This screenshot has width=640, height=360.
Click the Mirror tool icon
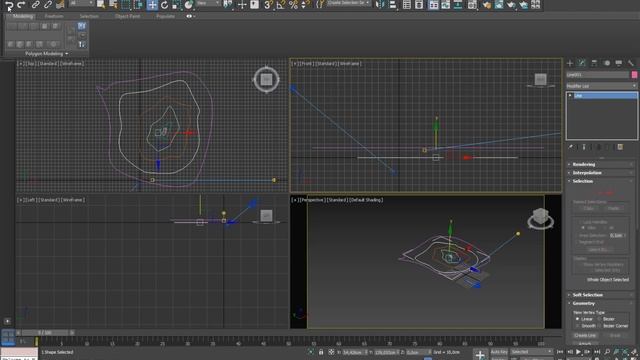380,5
